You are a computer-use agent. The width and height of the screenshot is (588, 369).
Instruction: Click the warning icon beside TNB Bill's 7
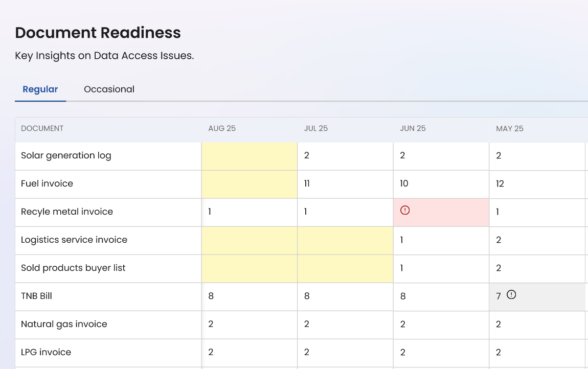click(x=511, y=294)
